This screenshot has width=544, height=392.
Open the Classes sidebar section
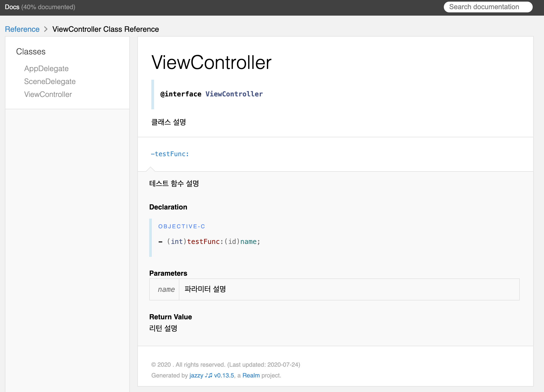(x=31, y=51)
